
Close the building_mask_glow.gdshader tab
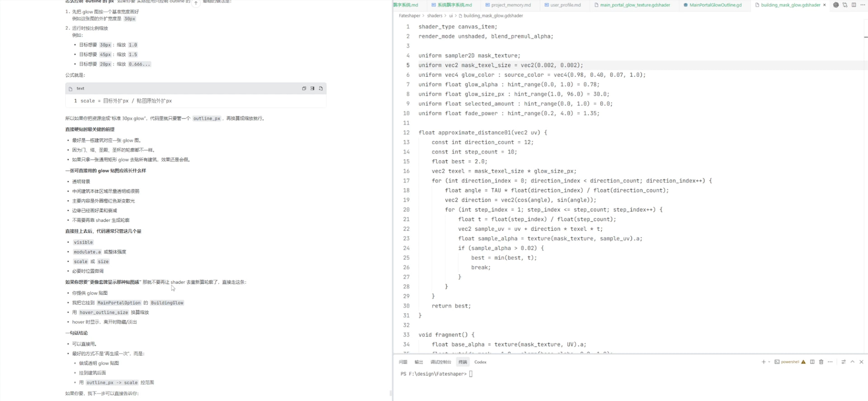pyautogui.click(x=825, y=5)
